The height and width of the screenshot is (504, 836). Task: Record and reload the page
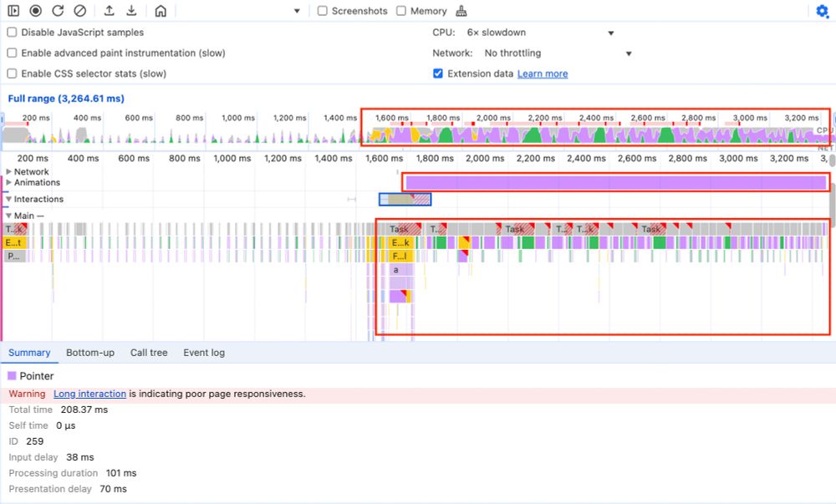(x=57, y=11)
